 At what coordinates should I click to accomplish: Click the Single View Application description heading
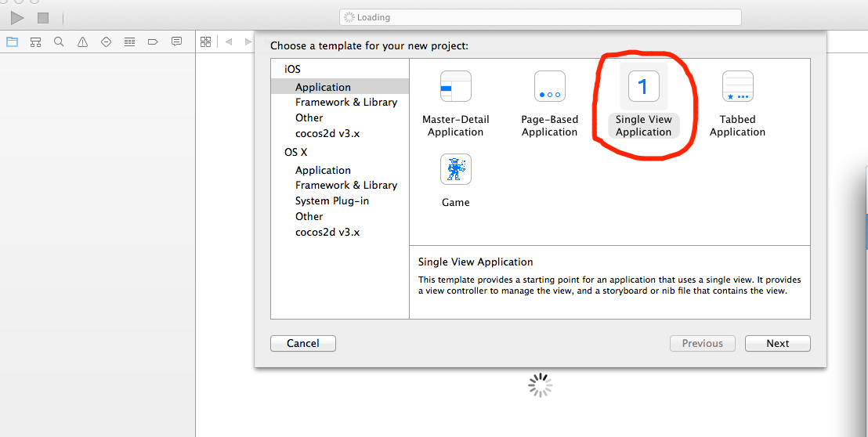coord(476,262)
